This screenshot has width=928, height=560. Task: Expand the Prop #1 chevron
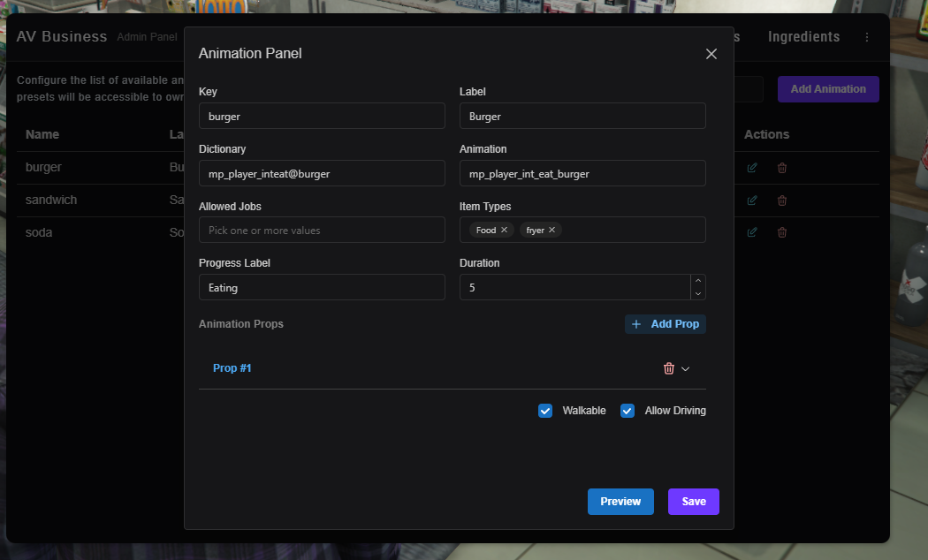click(x=685, y=368)
